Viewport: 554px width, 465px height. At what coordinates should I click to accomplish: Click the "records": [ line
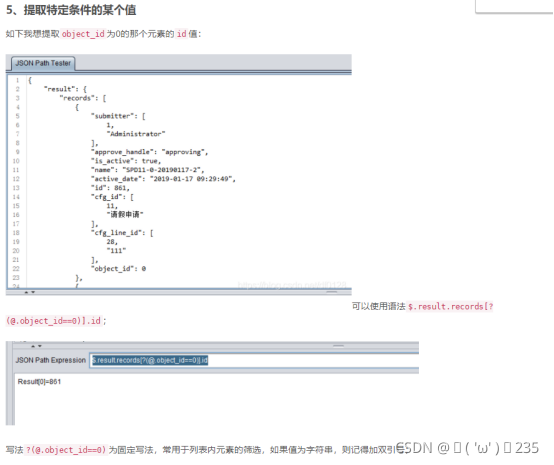click(x=83, y=98)
